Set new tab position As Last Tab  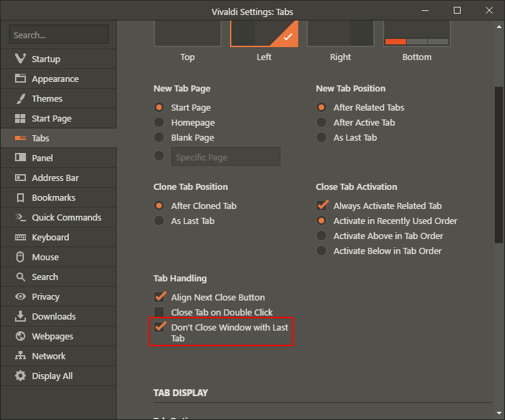click(321, 138)
